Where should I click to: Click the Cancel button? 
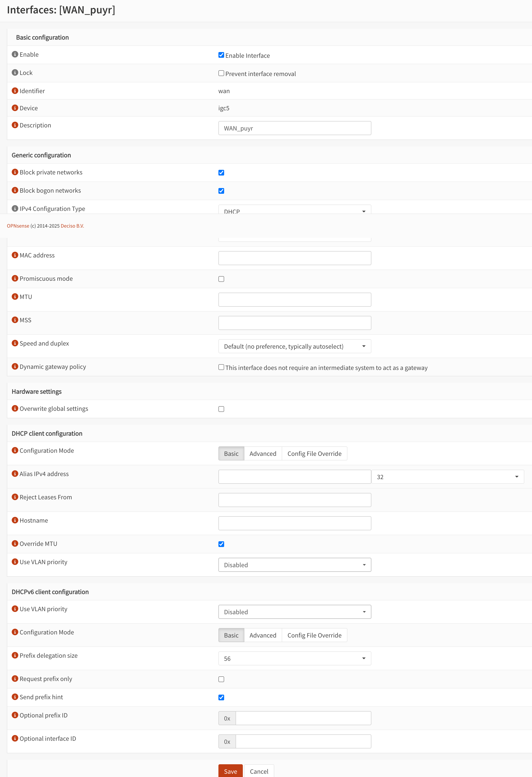(x=259, y=771)
